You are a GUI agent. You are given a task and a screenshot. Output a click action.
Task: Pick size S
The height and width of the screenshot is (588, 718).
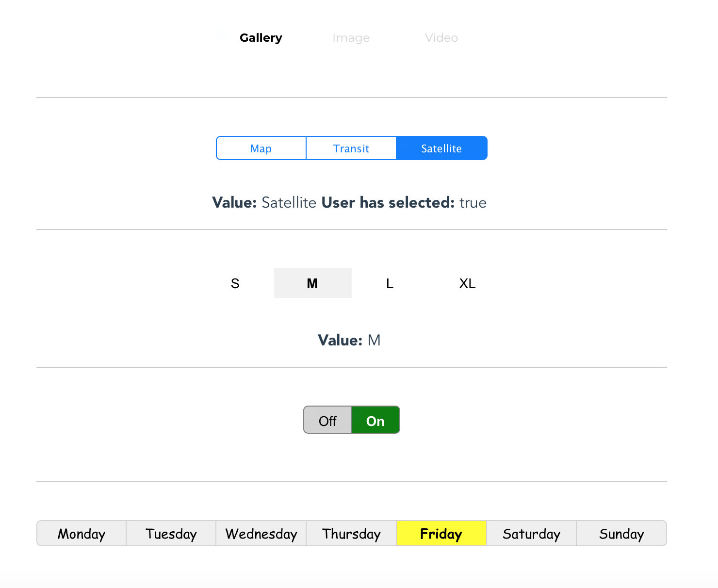pos(235,283)
